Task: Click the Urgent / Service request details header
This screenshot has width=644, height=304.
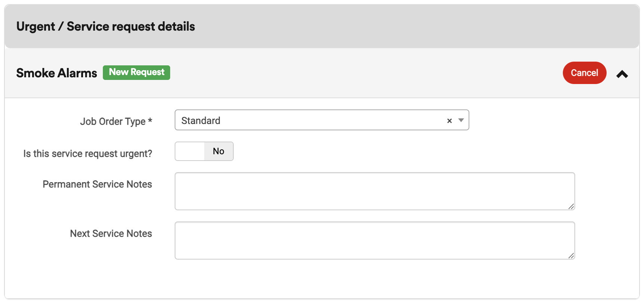Action: (105, 27)
